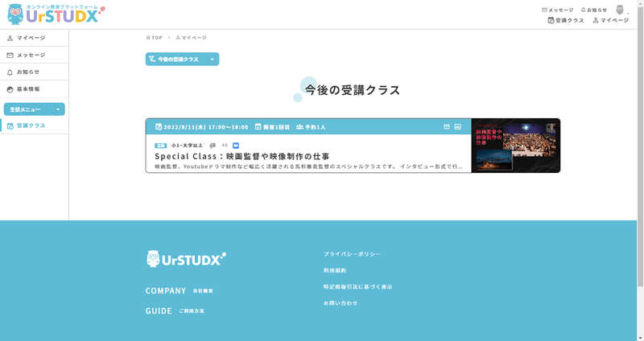Click the calendar-clock icon beside 2022/8/11 date
This screenshot has height=341, width=644.
coord(159,127)
